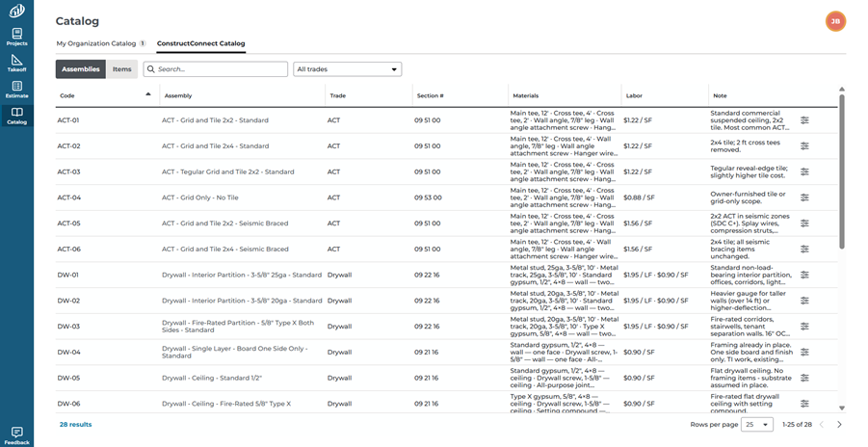Select Drywall - Interior Partition 20ga assembly
This screenshot has width=868, height=447.
point(242,301)
